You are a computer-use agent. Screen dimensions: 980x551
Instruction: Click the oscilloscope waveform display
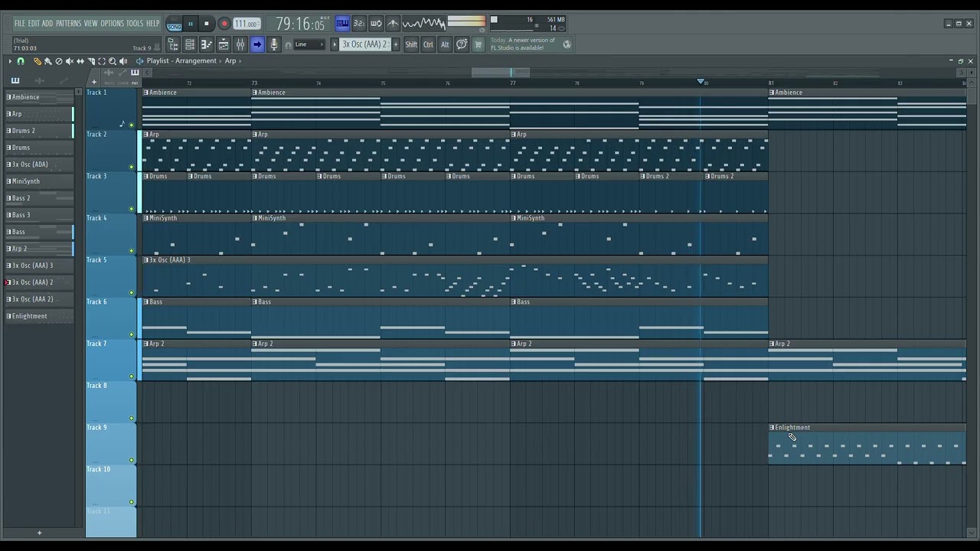pos(423,24)
